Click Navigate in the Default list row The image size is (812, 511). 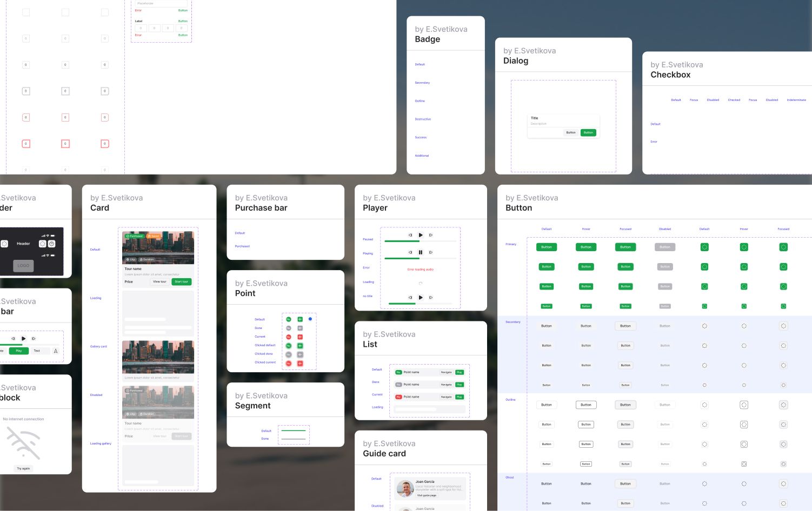click(x=446, y=372)
